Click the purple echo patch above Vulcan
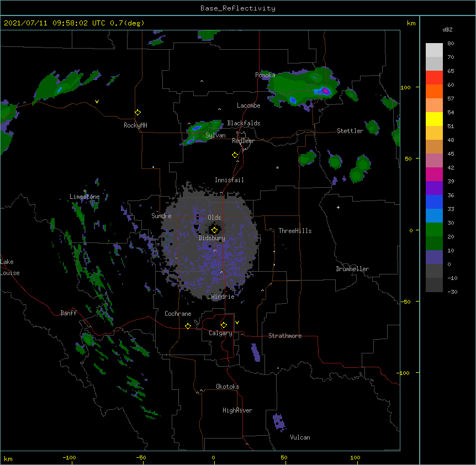This screenshot has height=465, width=476. point(279,422)
